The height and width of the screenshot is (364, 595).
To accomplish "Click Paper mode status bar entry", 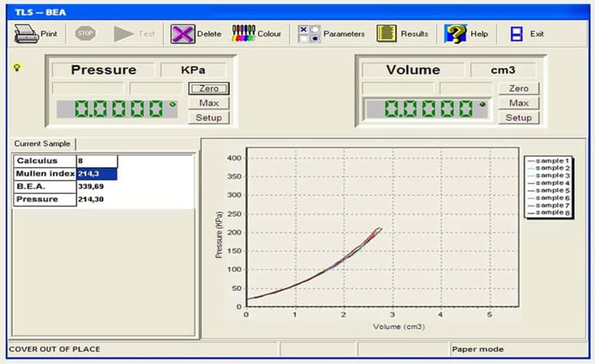I will [478, 349].
